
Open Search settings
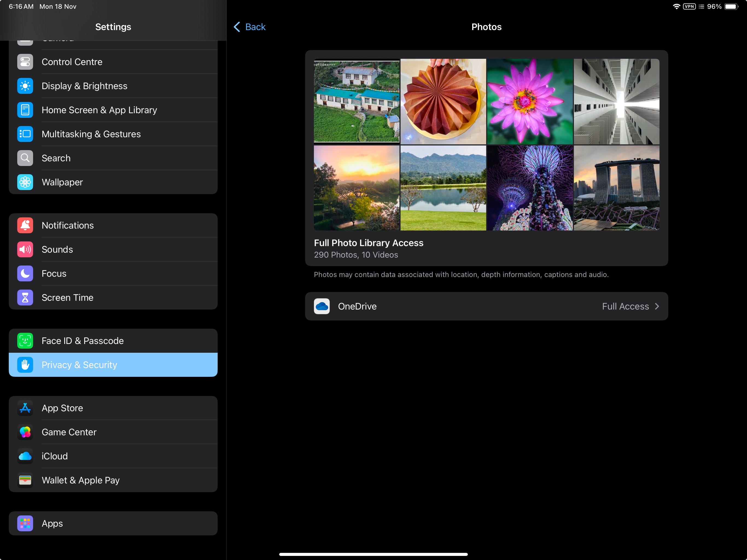tap(113, 158)
